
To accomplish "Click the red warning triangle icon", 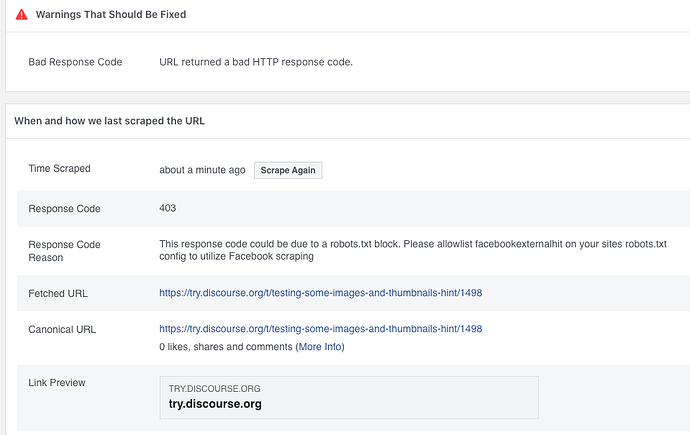I will coord(21,15).
